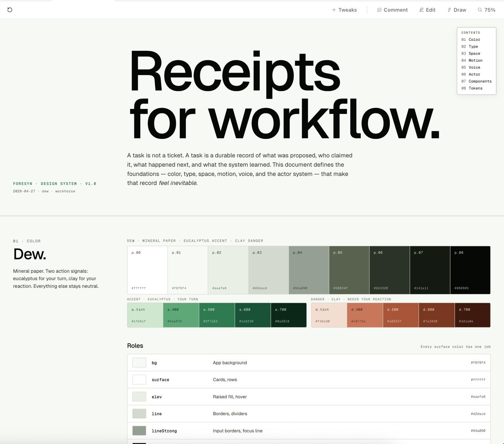Jump to 02 Type in contents
This screenshot has width=504, height=444.
pos(470,46)
